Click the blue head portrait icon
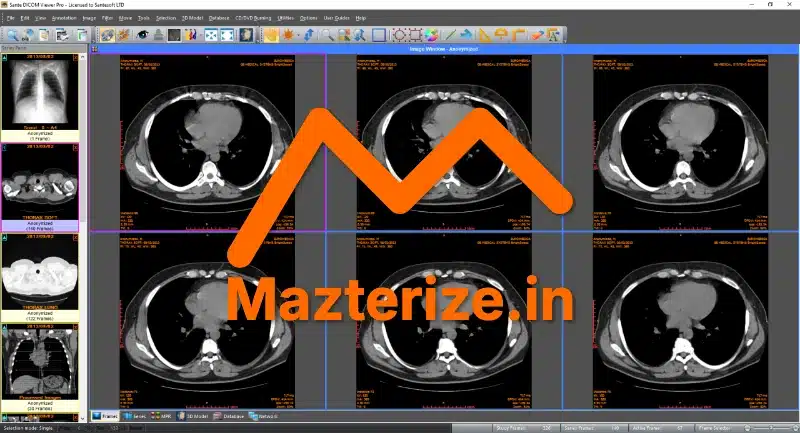 pos(246,35)
